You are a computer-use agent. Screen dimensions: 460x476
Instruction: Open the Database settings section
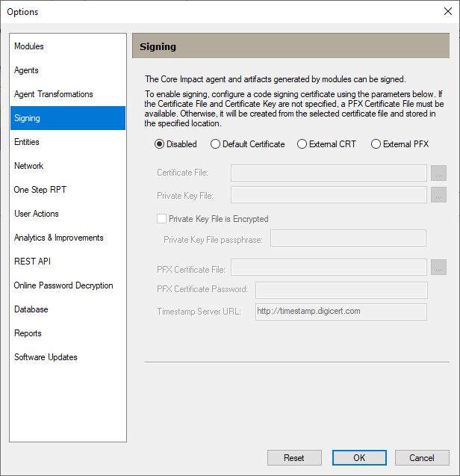click(31, 309)
